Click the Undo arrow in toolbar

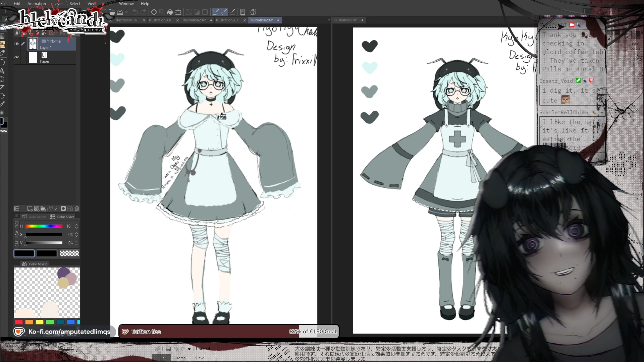135,12
